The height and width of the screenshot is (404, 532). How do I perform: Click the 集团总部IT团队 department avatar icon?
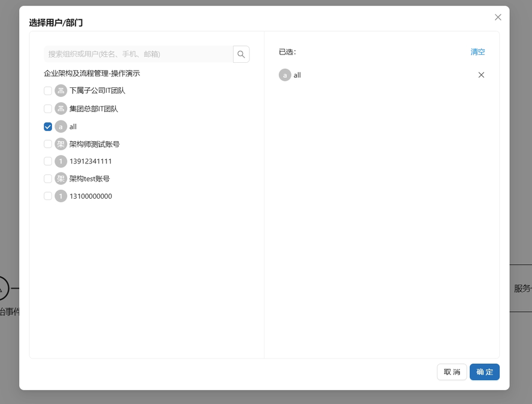(60, 108)
